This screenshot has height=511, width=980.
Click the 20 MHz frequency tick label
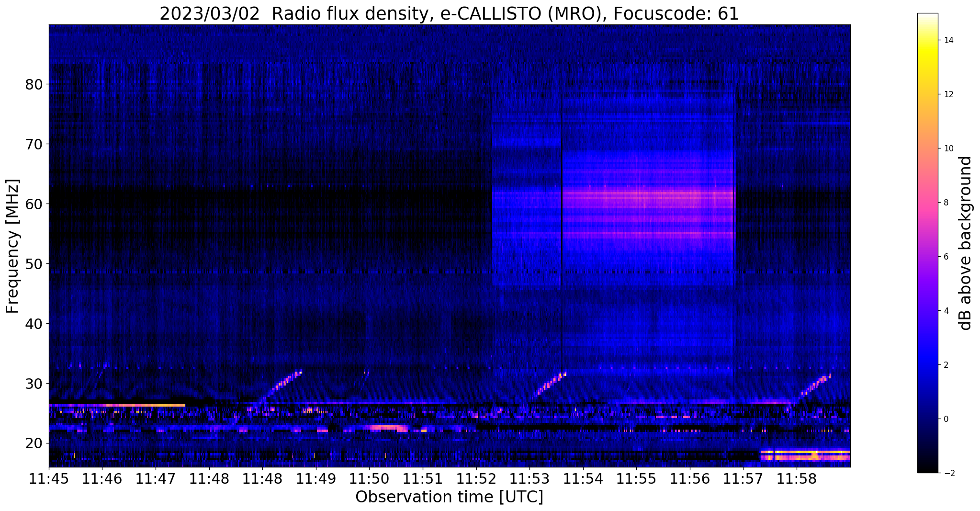point(34,443)
